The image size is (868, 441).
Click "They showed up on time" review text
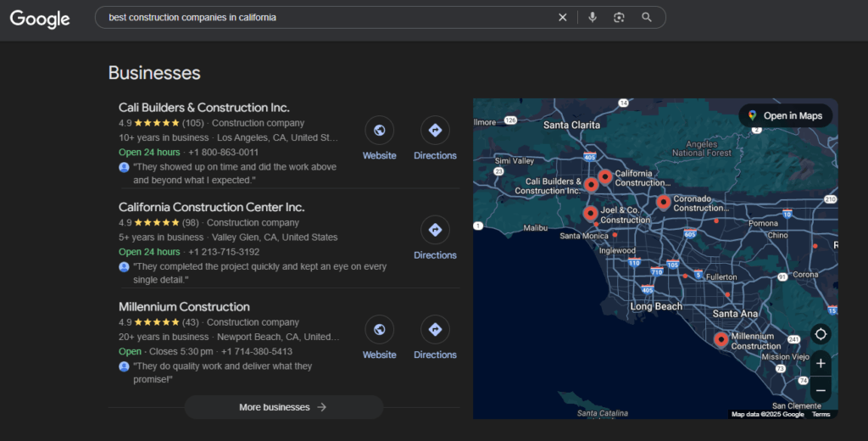[x=235, y=173]
